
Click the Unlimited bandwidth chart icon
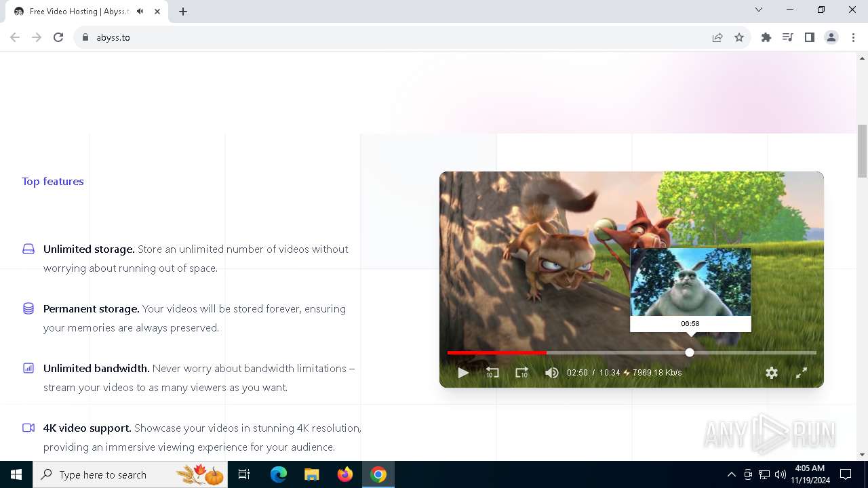28,368
